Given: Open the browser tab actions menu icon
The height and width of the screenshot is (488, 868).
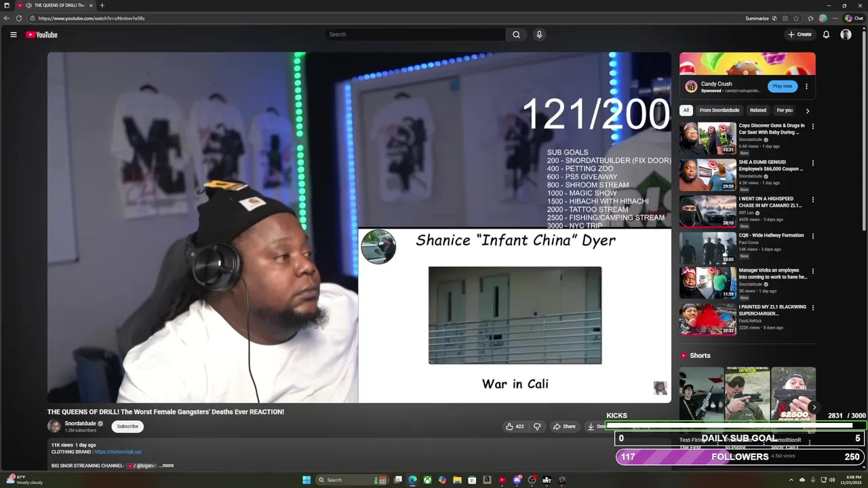Looking at the screenshot, I should pos(7,5).
